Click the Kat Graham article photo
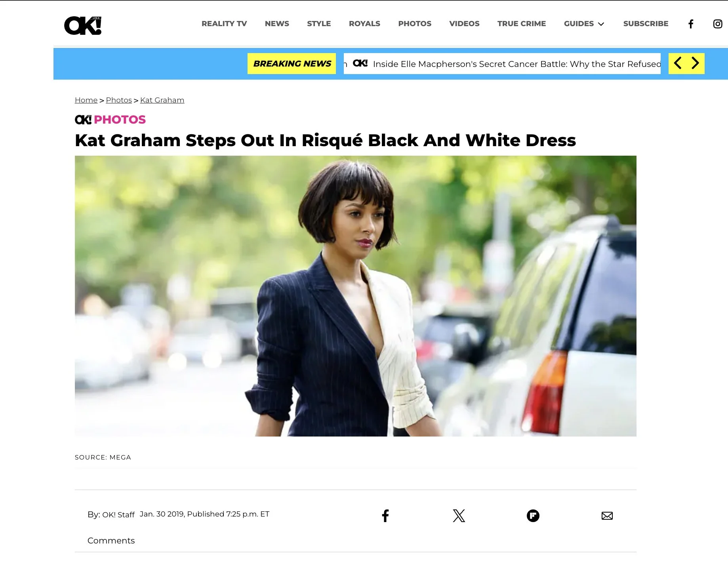Screen dimensions: 728x572 (355, 296)
